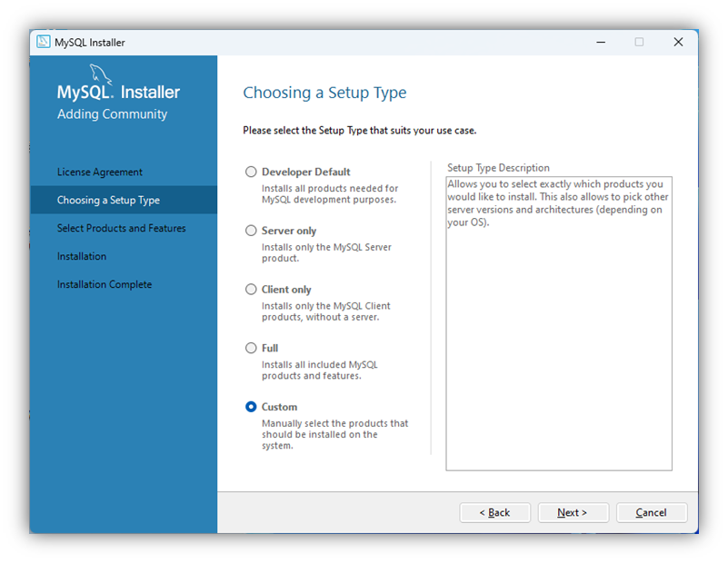Click the 'Adding Community' subtitle
Image resolution: width=728 pixels, height=563 pixels.
[x=113, y=114]
